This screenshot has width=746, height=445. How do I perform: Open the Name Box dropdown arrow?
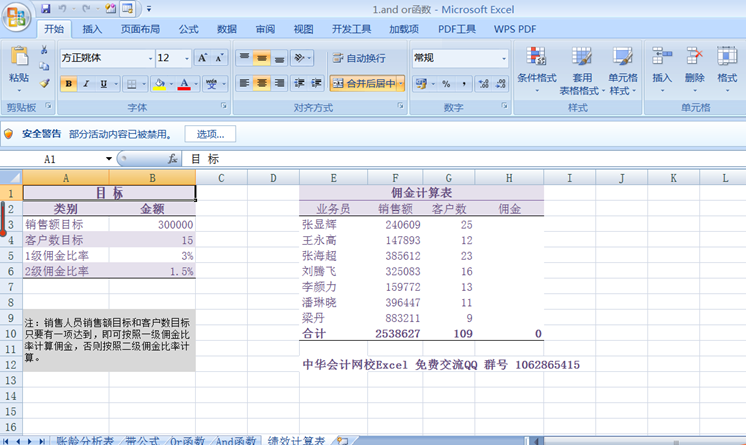click(109, 159)
